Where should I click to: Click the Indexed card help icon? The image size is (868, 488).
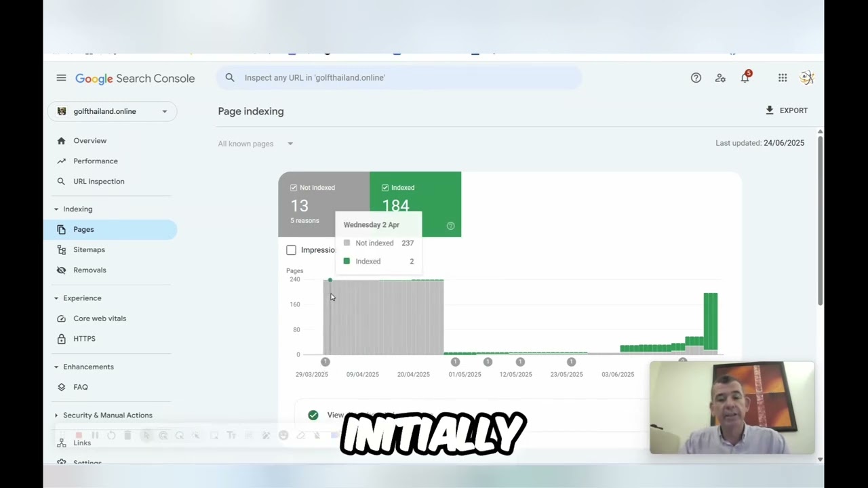[x=450, y=226]
